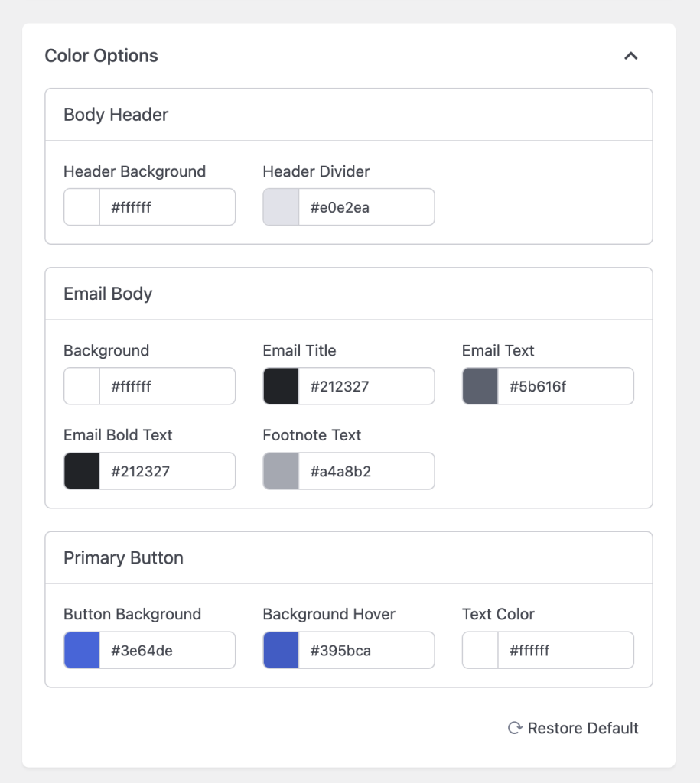Focus the Background Hover hex field
The height and width of the screenshot is (783, 700).
pos(366,651)
